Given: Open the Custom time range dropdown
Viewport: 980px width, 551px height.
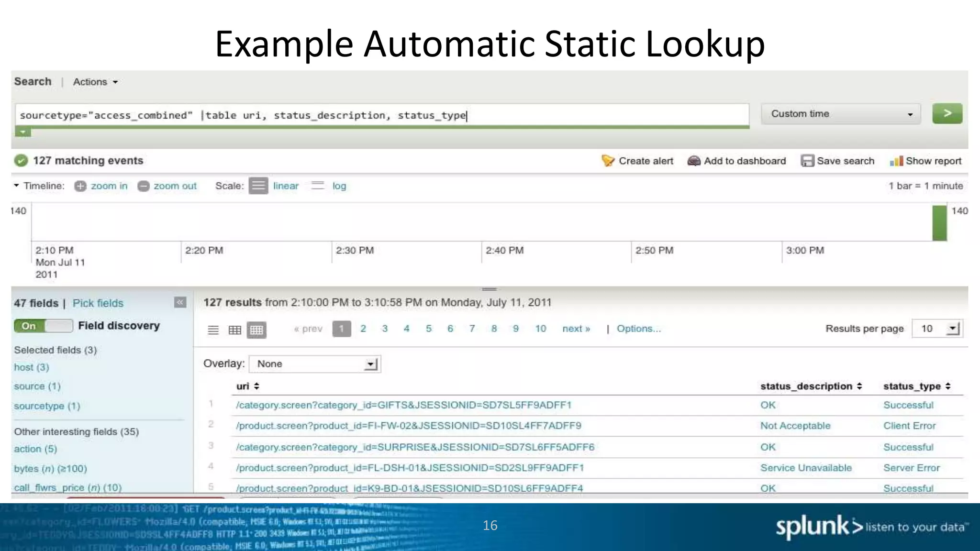Looking at the screenshot, I should click(841, 114).
